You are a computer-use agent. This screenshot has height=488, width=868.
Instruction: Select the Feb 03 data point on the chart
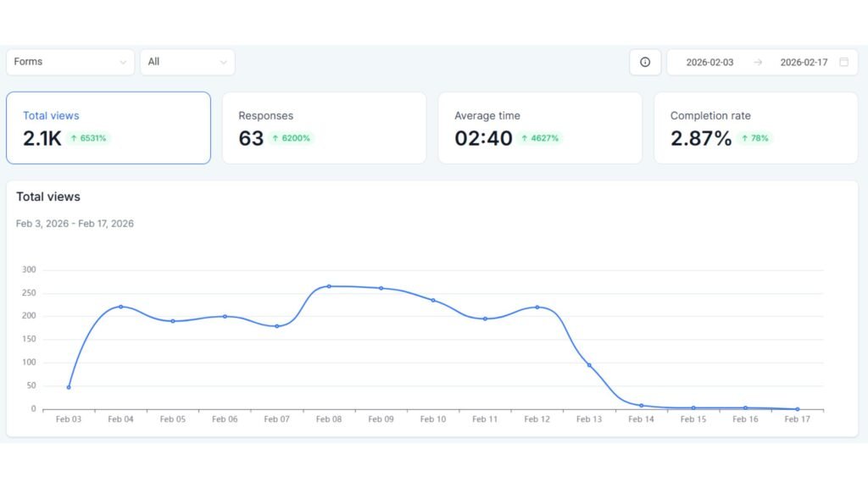point(69,387)
